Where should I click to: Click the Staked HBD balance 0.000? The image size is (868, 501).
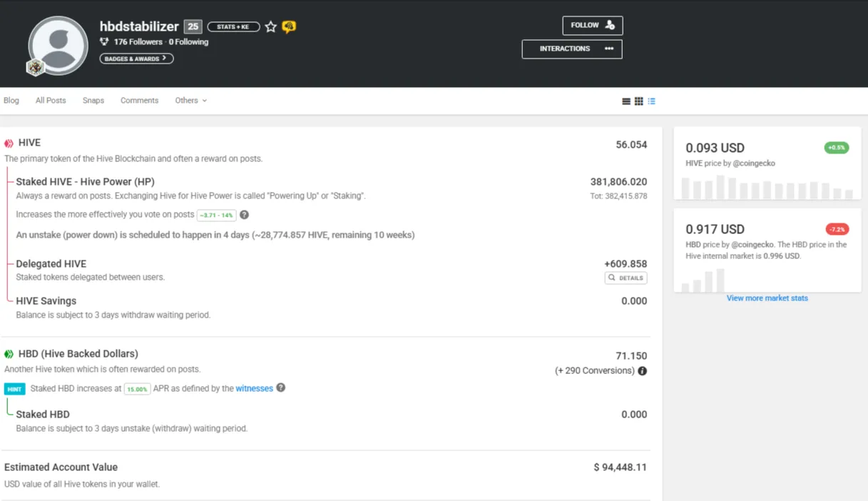click(x=634, y=415)
